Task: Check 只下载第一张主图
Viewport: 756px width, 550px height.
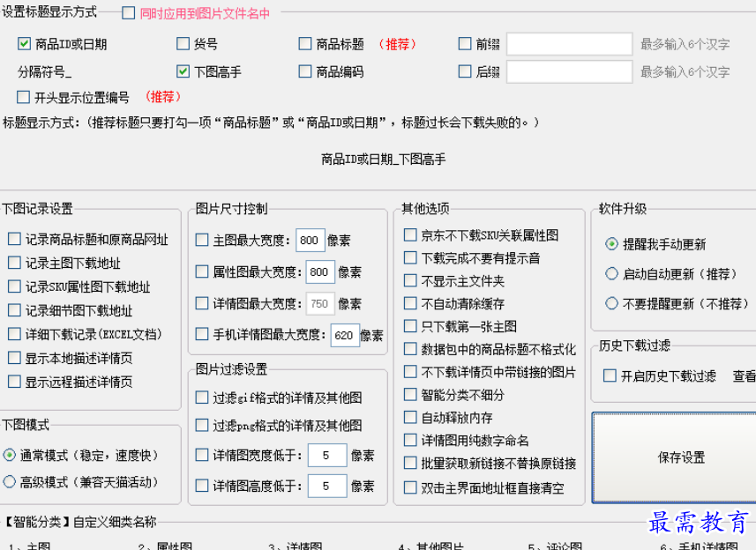Action: click(410, 326)
